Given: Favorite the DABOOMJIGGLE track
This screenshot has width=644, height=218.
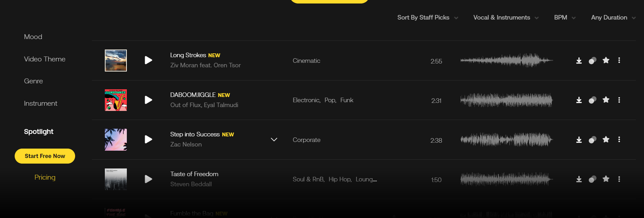Looking at the screenshot, I should pyautogui.click(x=606, y=100).
